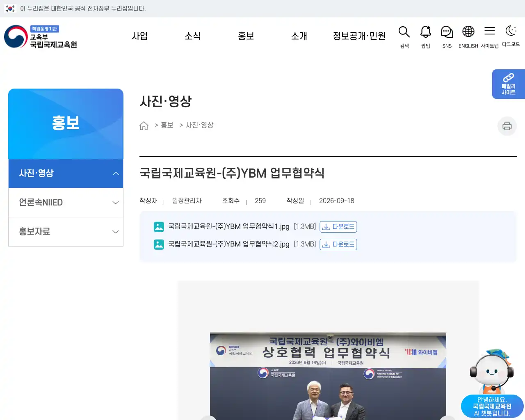Image resolution: width=525 pixels, height=420 pixels.
Task: Click the home icon in breadcrumb
Action: point(144,126)
